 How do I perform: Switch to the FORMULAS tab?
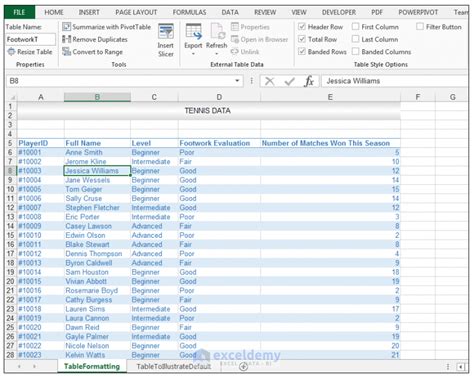click(189, 12)
